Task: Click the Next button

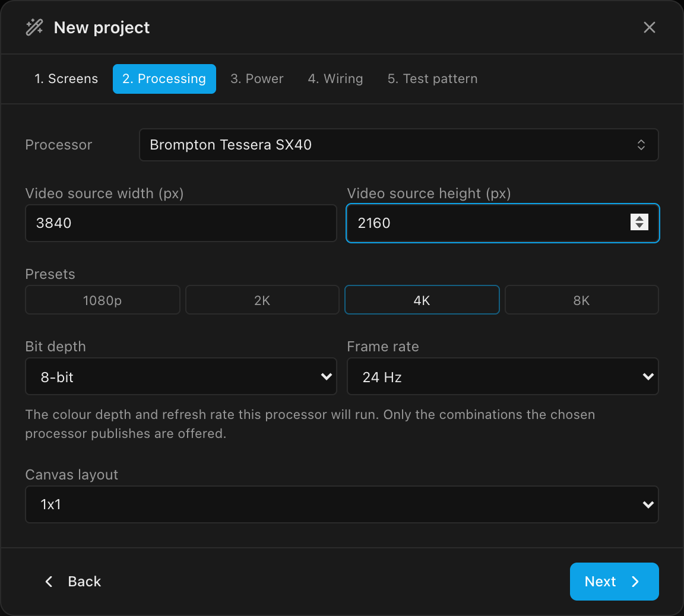Action: click(x=614, y=582)
